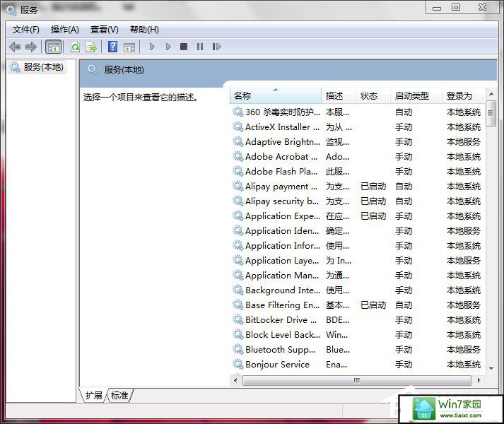504x424 pixels.
Task: Click gear icon beside Bonjour Service
Action: pyautogui.click(x=238, y=364)
